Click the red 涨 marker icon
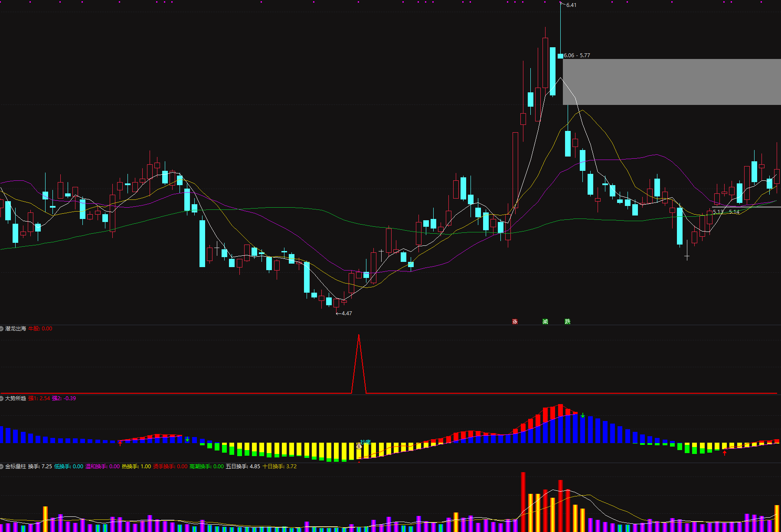 tap(515, 321)
